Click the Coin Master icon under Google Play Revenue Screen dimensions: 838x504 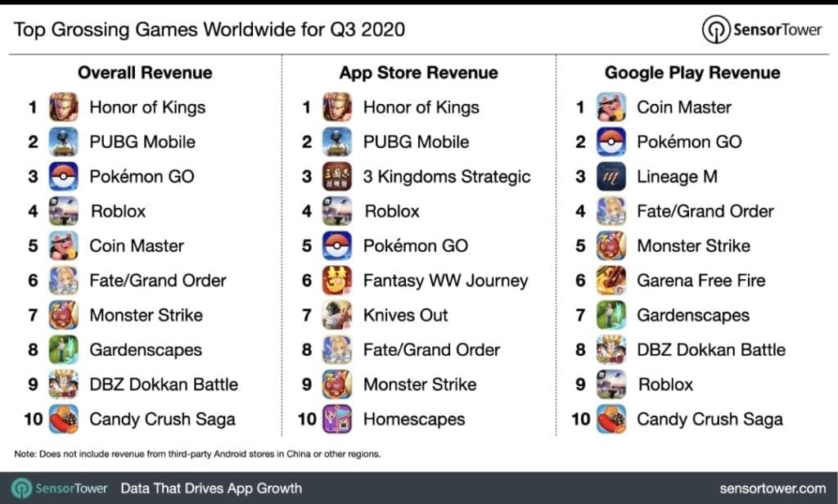coord(610,107)
